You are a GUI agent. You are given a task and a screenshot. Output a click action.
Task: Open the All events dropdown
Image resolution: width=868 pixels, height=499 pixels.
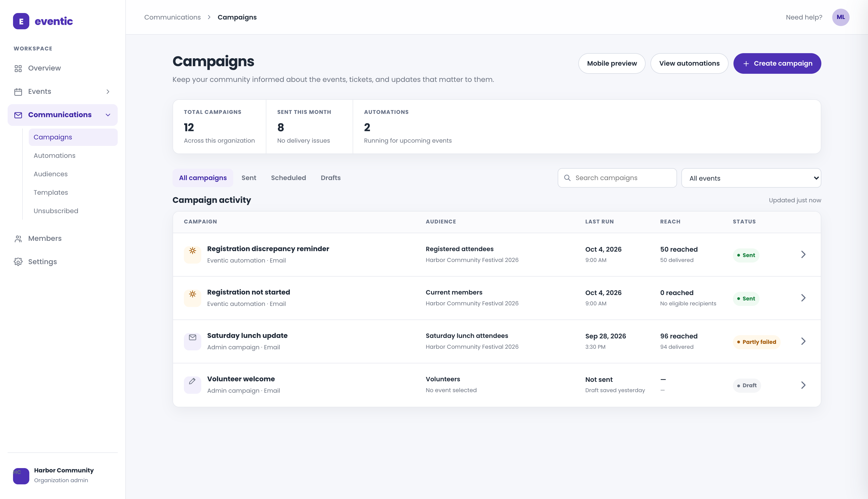tap(751, 178)
